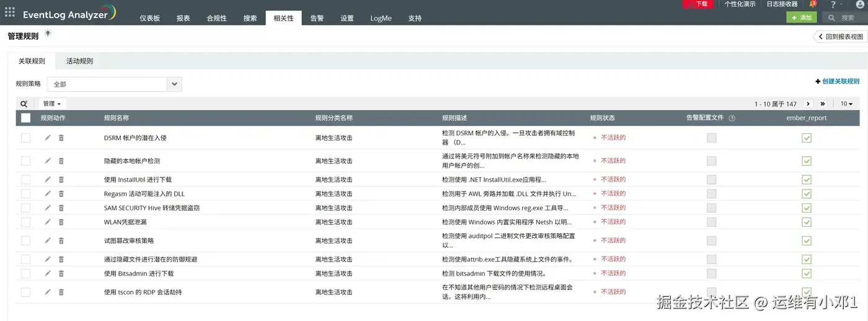Open the 个性化演示 link
The width and height of the screenshot is (868, 321).
pos(740,4)
